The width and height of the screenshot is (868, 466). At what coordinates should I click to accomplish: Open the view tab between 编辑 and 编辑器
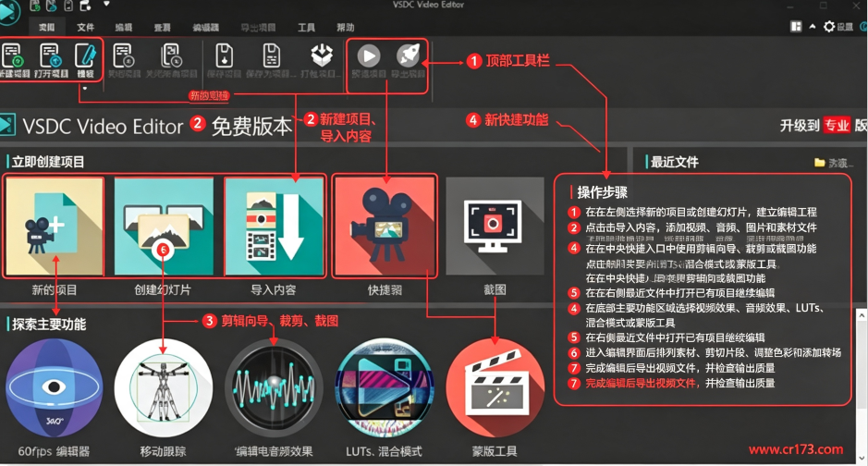(x=162, y=27)
